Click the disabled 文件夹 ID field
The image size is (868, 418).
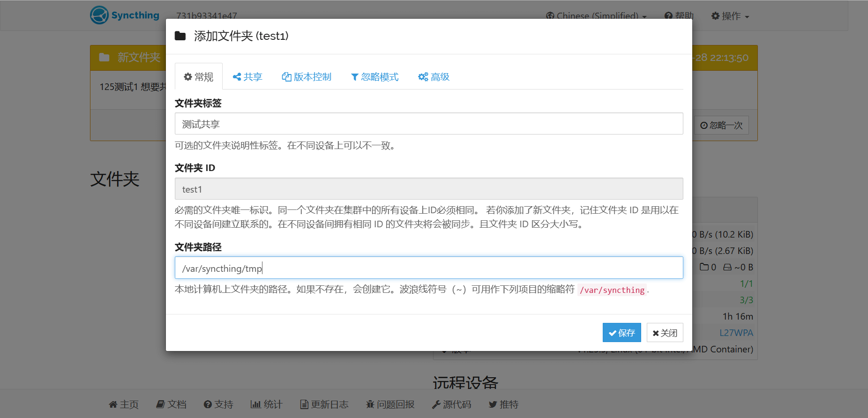click(428, 189)
